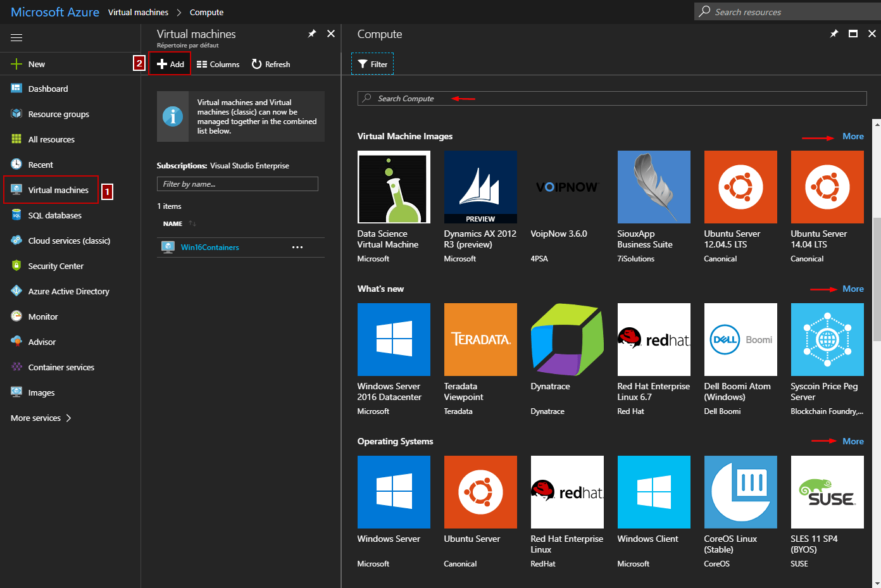Image resolution: width=881 pixels, height=588 pixels.
Task: Click More for What's new
Action: tap(853, 289)
